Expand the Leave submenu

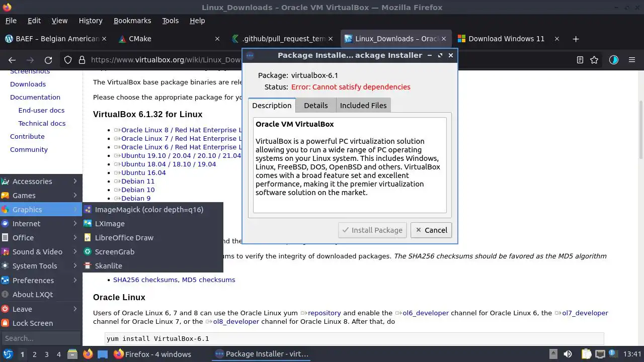click(x=41, y=309)
